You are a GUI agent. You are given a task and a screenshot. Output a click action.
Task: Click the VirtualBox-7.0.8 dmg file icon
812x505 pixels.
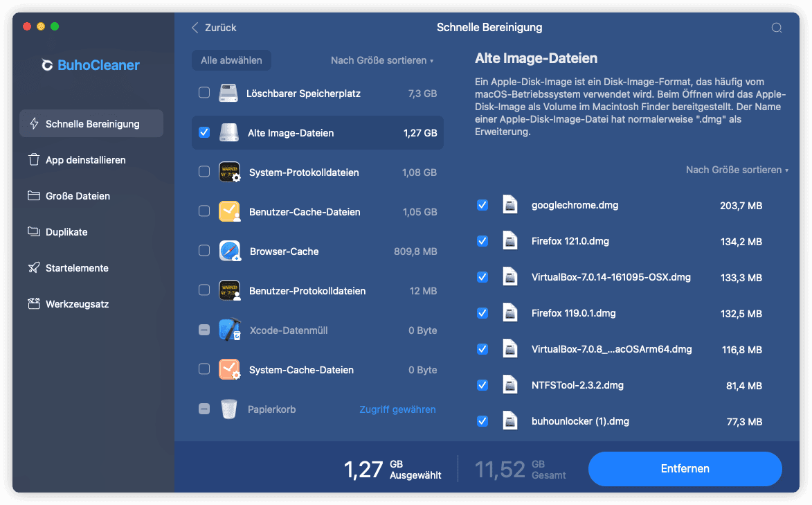510,349
